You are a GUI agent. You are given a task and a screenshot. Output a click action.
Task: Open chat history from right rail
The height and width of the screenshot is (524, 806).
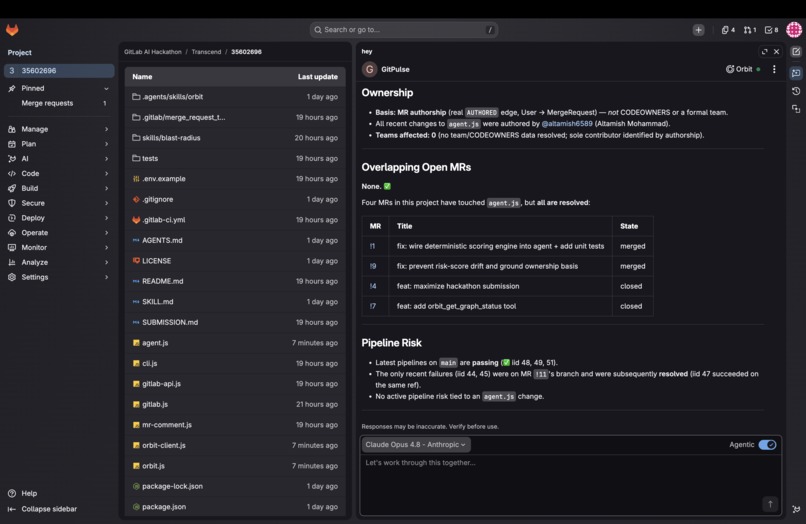tap(796, 91)
